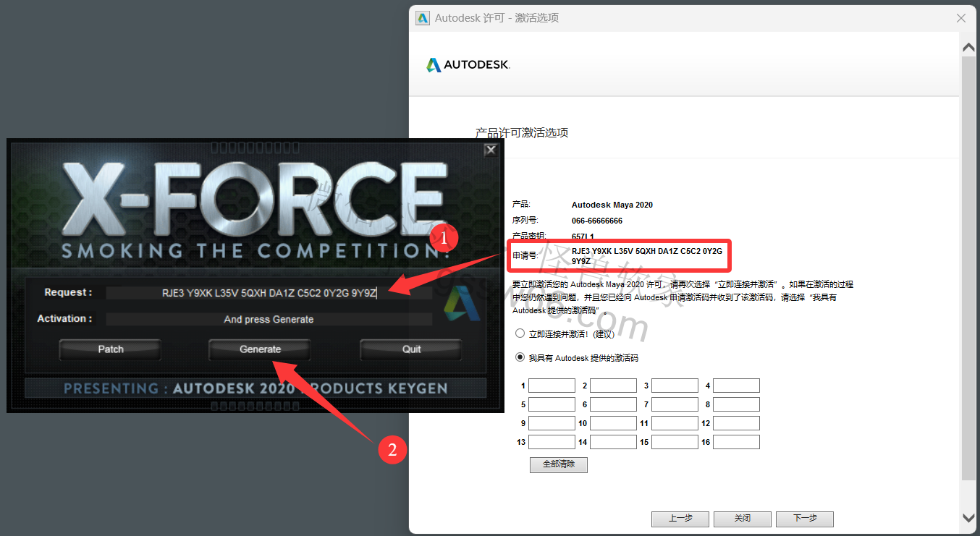Close the Autodesk license window
The width and height of the screenshot is (980, 536).
(961, 18)
